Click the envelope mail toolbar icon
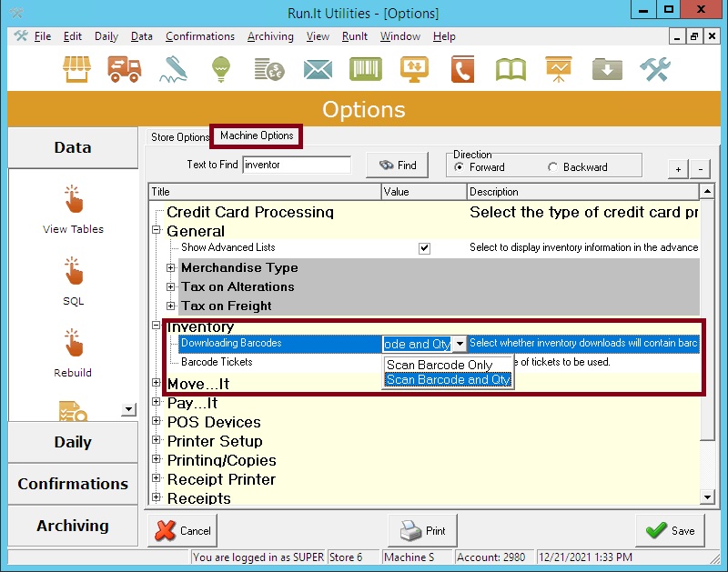728x572 pixels. click(318, 70)
